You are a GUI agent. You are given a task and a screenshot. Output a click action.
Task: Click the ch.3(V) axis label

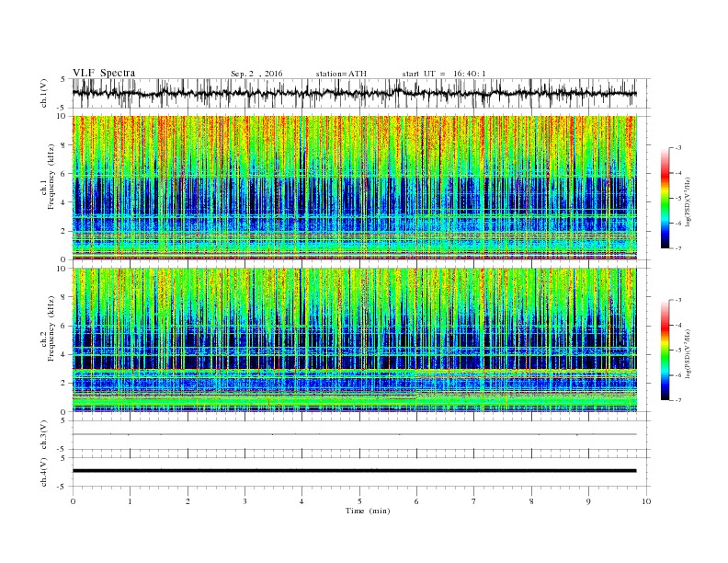pyautogui.click(x=44, y=435)
